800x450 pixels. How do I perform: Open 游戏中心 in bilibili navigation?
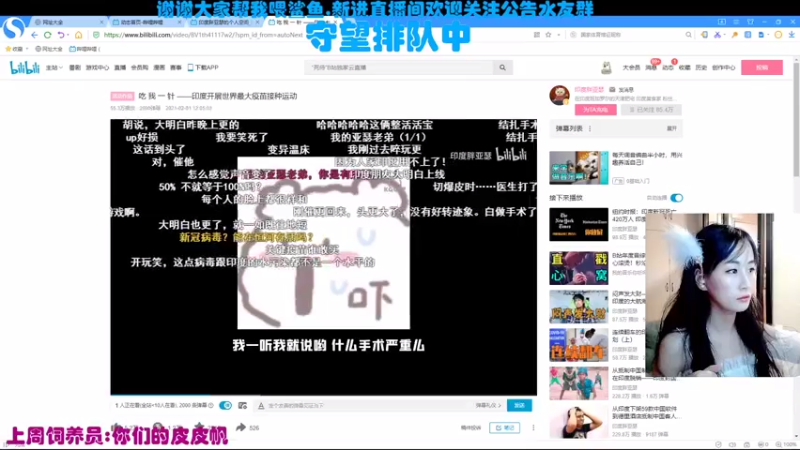pos(97,67)
